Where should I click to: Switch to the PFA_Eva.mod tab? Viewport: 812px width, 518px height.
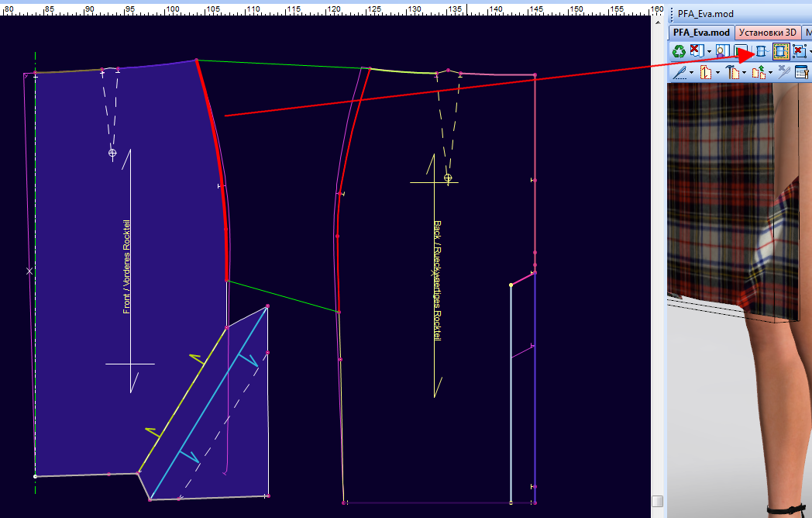700,33
